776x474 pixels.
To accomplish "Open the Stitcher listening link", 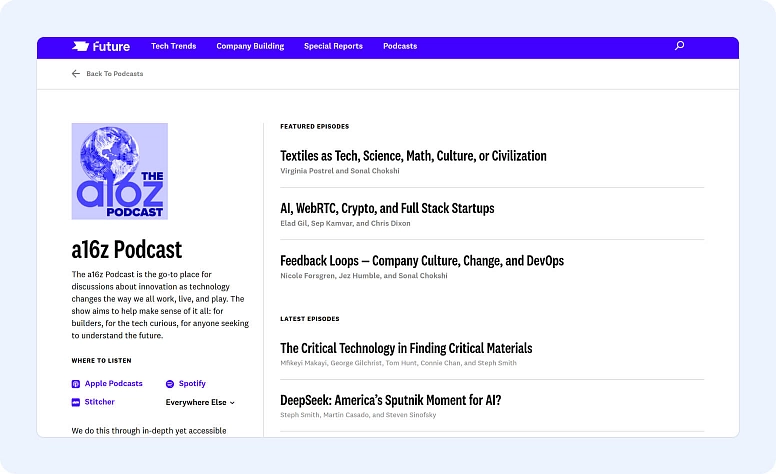I will [99, 402].
